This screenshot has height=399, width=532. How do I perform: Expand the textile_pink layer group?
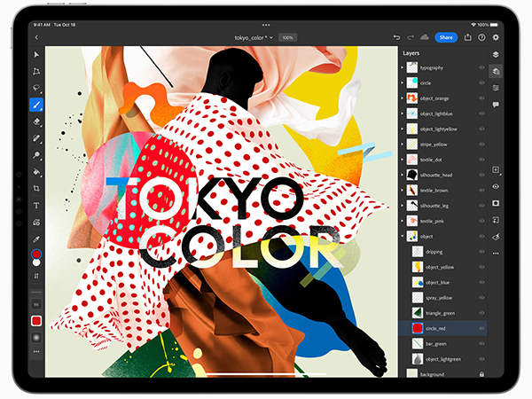[x=403, y=221]
